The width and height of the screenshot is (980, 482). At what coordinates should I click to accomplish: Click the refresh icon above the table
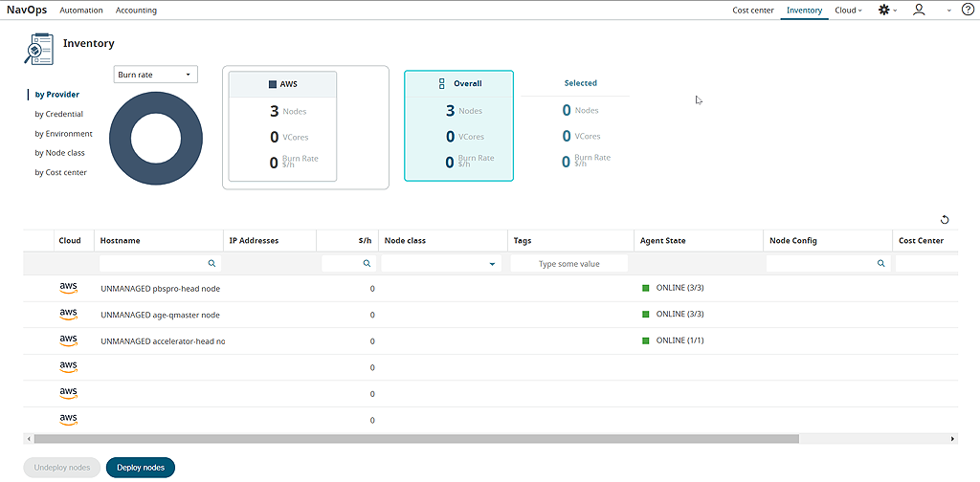(945, 219)
